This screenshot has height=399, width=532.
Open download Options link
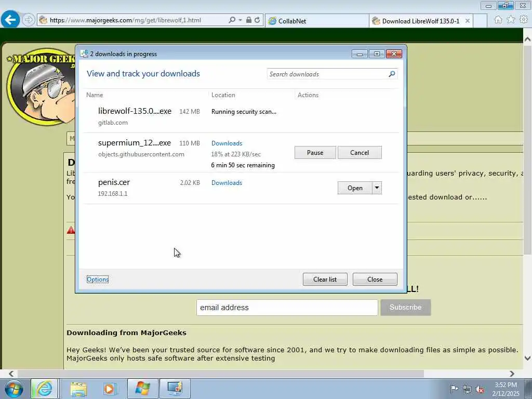pyautogui.click(x=98, y=279)
